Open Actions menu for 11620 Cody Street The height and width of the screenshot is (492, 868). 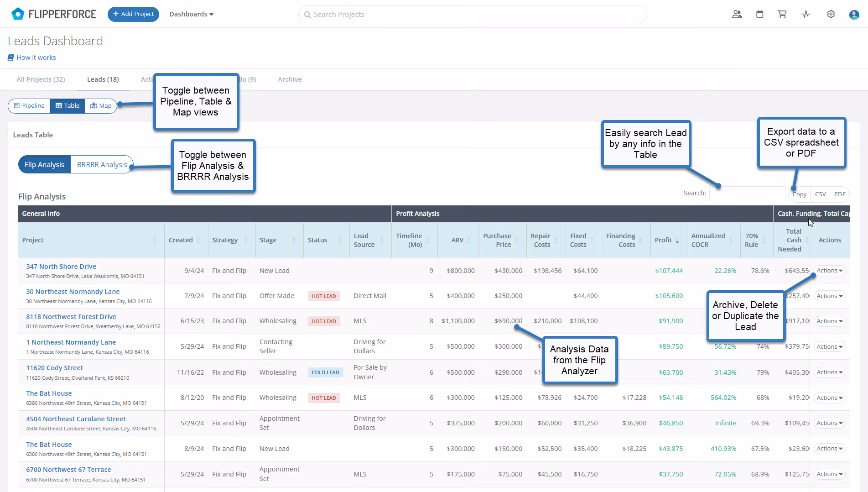coord(829,372)
